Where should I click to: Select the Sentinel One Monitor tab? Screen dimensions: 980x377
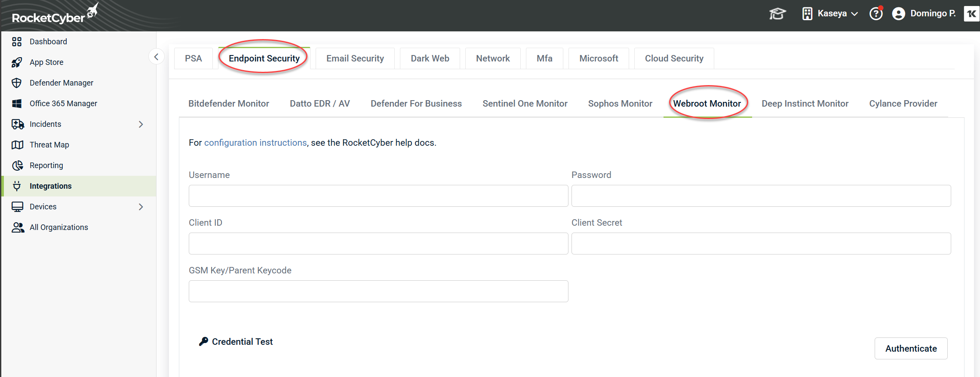point(525,104)
